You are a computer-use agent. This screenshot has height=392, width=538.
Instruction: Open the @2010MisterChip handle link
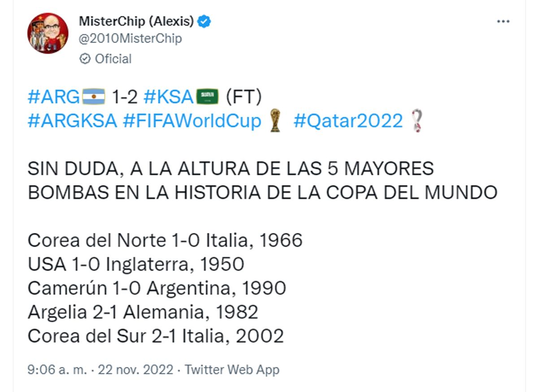130,39
